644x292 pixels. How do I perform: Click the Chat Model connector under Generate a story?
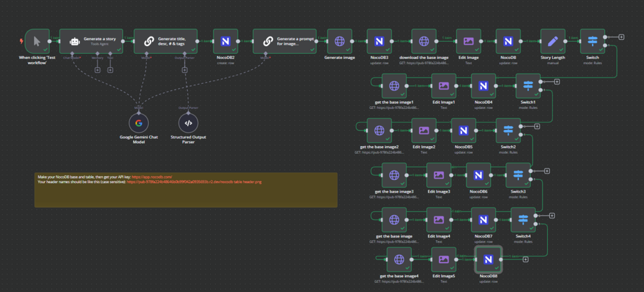pyautogui.click(x=72, y=53)
